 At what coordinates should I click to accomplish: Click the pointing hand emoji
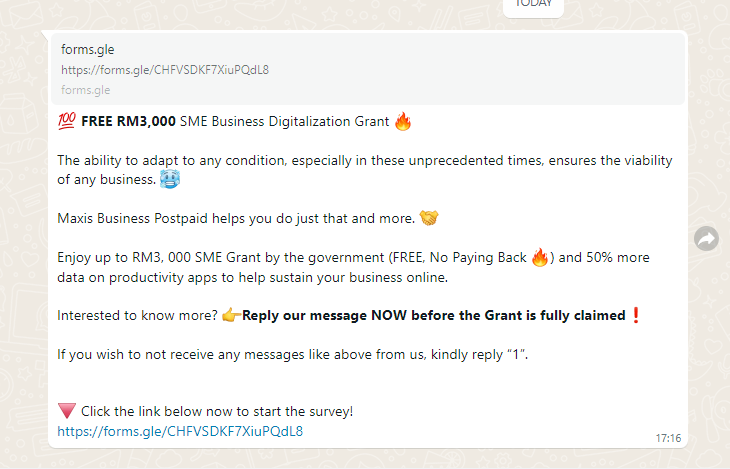click(231, 315)
